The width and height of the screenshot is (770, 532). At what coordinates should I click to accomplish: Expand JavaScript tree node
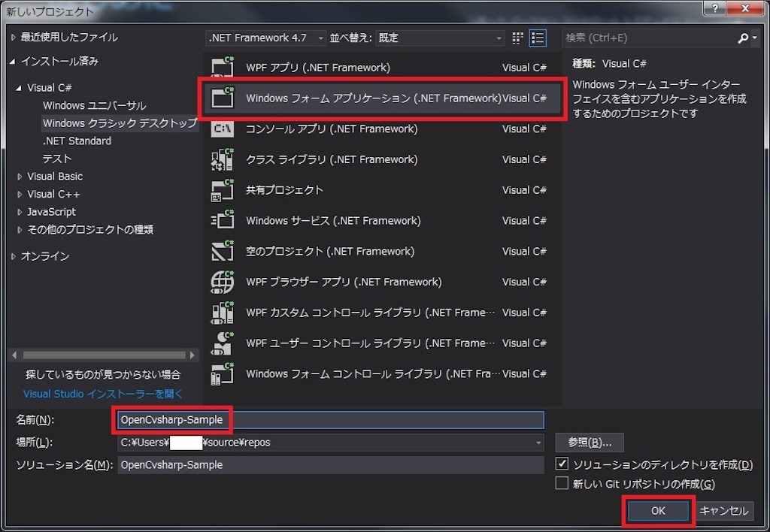pyautogui.click(x=20, y=212)
